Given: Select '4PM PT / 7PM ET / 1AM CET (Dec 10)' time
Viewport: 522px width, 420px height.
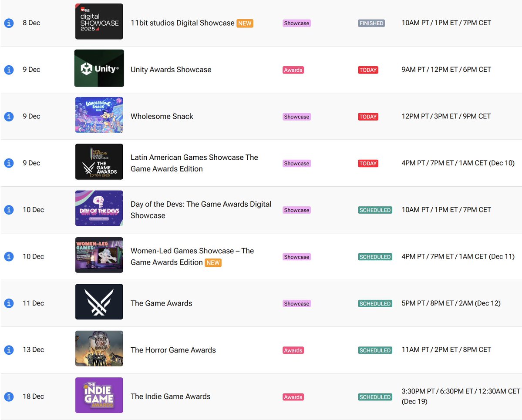Looking at the screenshot, I should click(x=458, y=163).
